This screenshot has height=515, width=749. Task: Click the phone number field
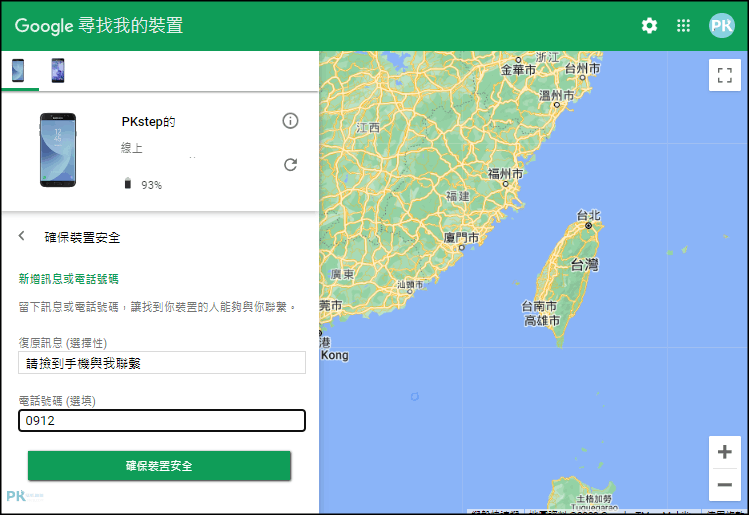(162, 420)
